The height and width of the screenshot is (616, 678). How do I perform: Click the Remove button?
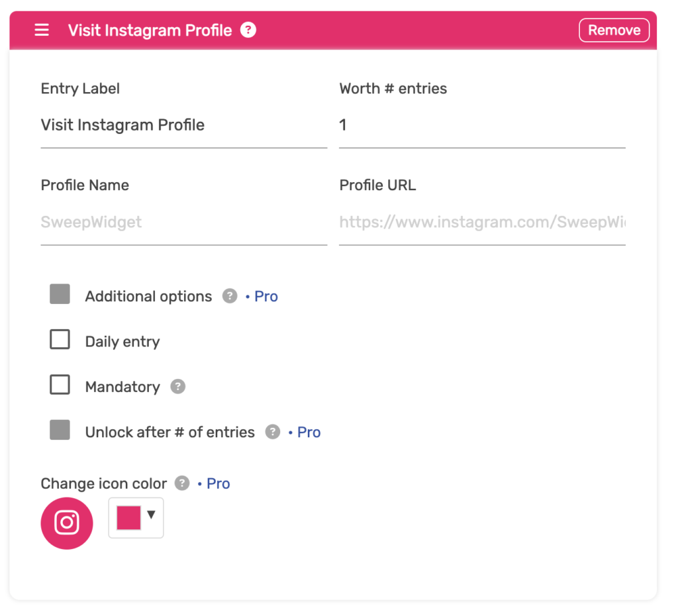point(614,30)
